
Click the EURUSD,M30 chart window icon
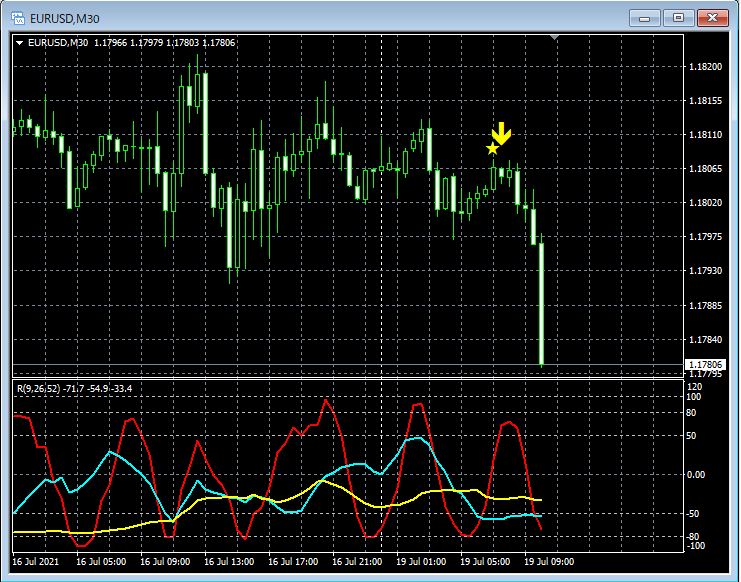tap(17, 18)
